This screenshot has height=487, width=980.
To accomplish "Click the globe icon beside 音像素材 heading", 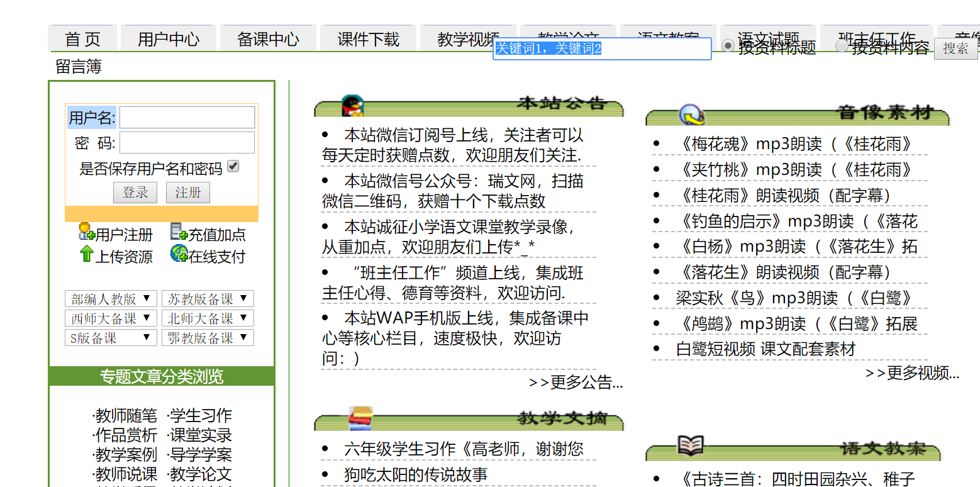I will pyautogui.click(x=691, y=114).
